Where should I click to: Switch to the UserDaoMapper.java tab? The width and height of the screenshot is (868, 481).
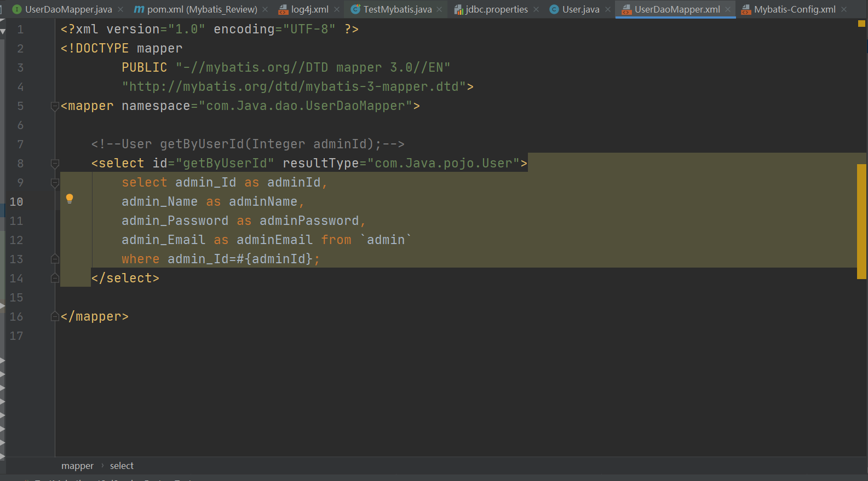coord(68,9)
